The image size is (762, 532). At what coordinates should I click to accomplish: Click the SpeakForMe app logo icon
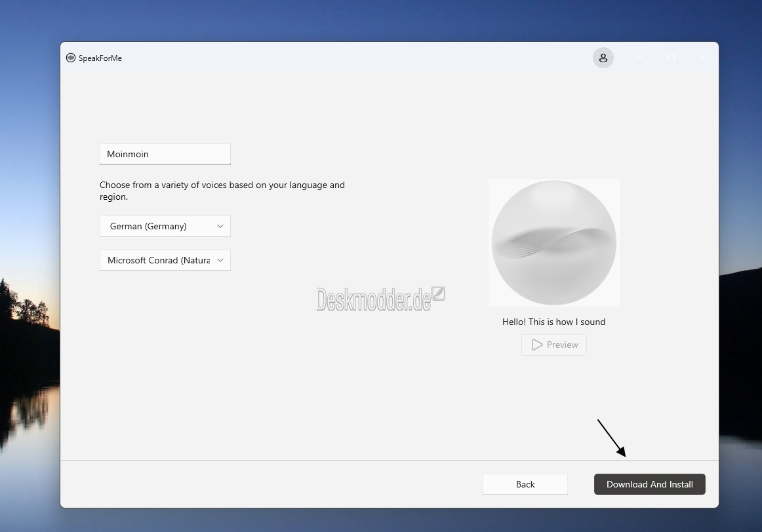71,58
